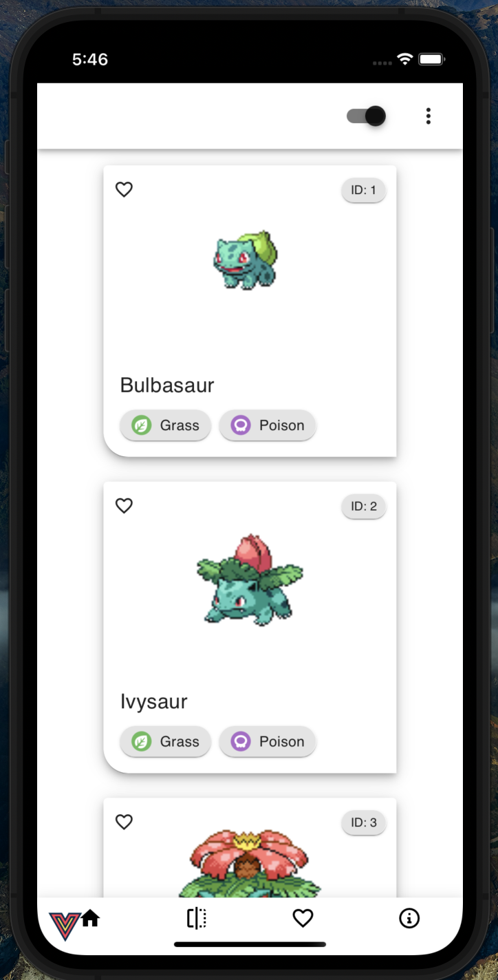Click the ID: 1 badge

[x=364, y=190]
